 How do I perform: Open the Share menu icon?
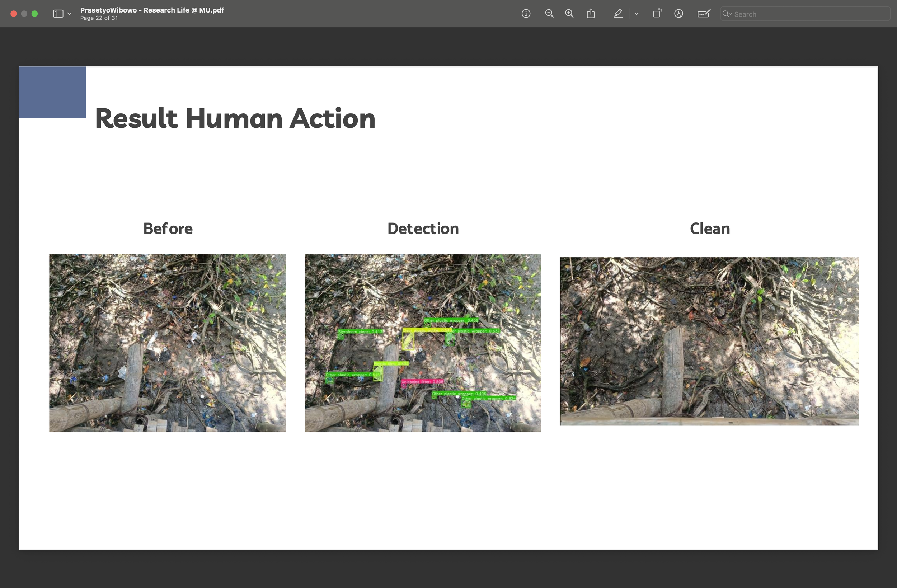[x=591, y=14]
